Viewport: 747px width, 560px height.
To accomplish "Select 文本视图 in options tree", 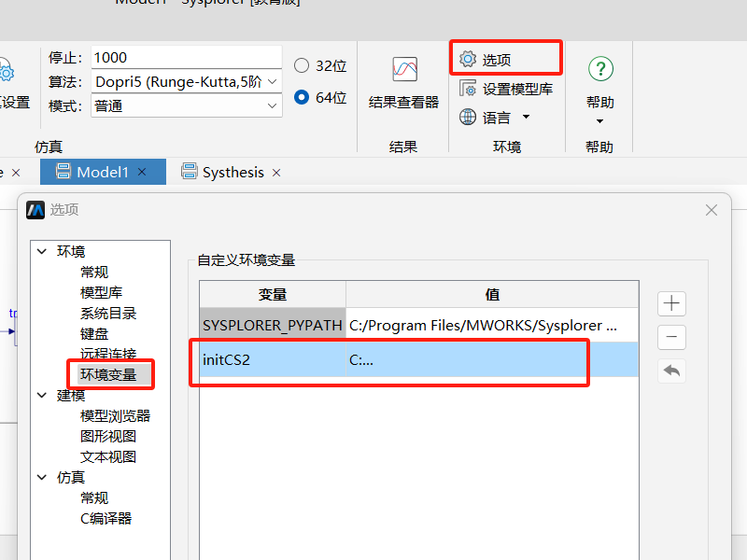I will (108, 456).
